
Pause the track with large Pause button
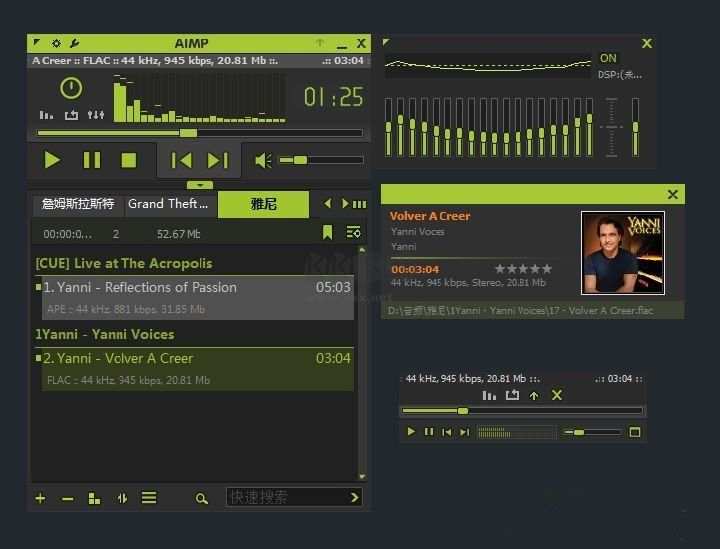click(92, 160)
